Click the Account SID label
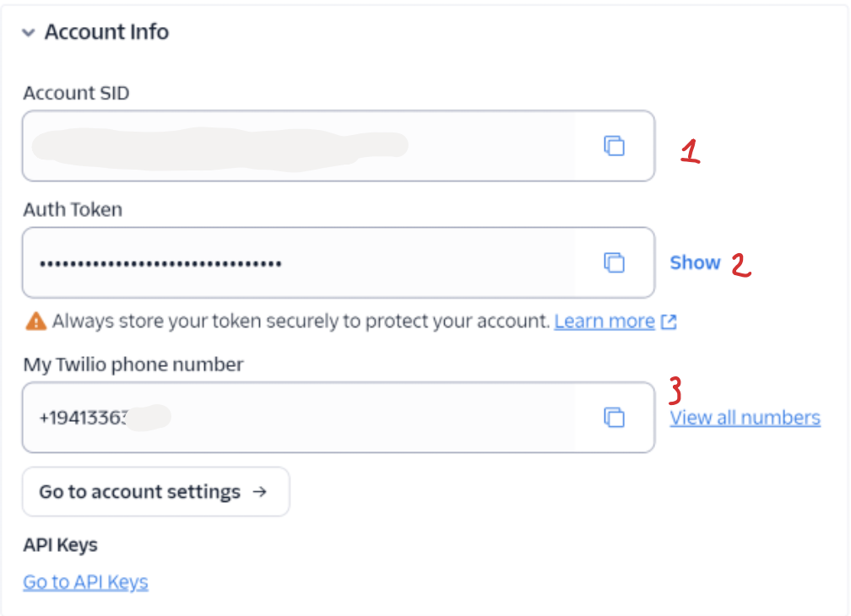 76,93
